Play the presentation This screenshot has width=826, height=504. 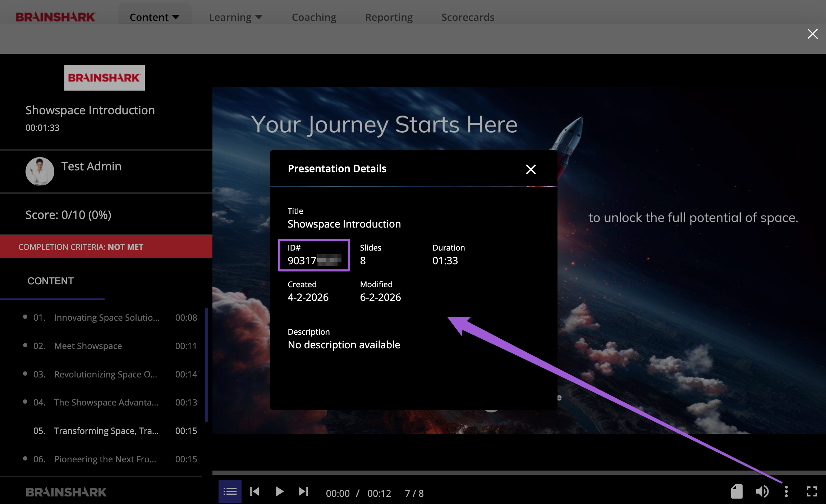click(279, 491)
